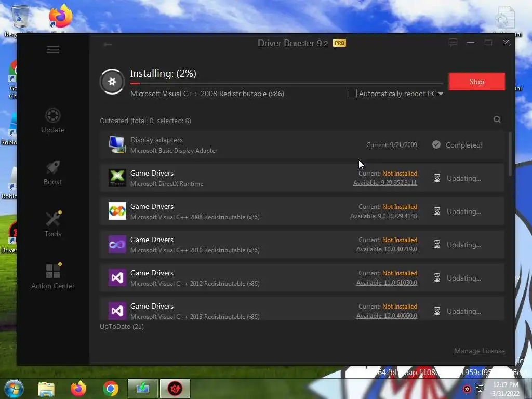Open File Explorer from the taskbar
The width and height of the screenshot is (532, 399).
pyautogui.click(x=46, y=389)
